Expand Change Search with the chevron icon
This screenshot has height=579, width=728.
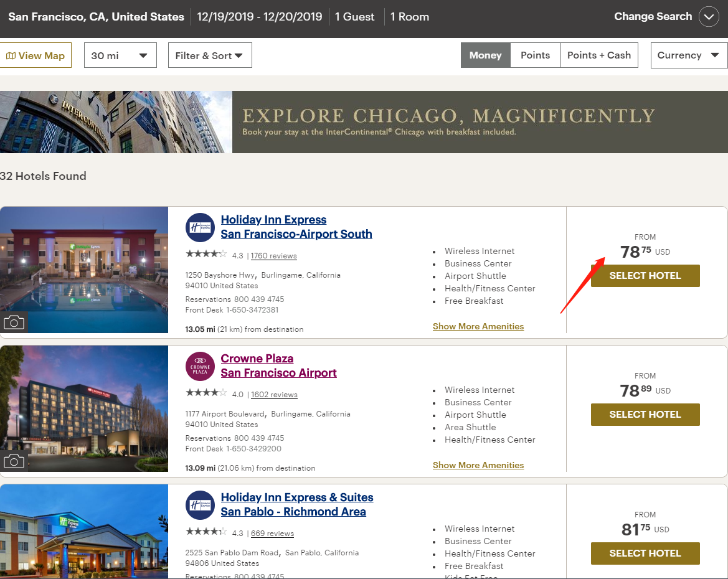(x=709, y=17)
